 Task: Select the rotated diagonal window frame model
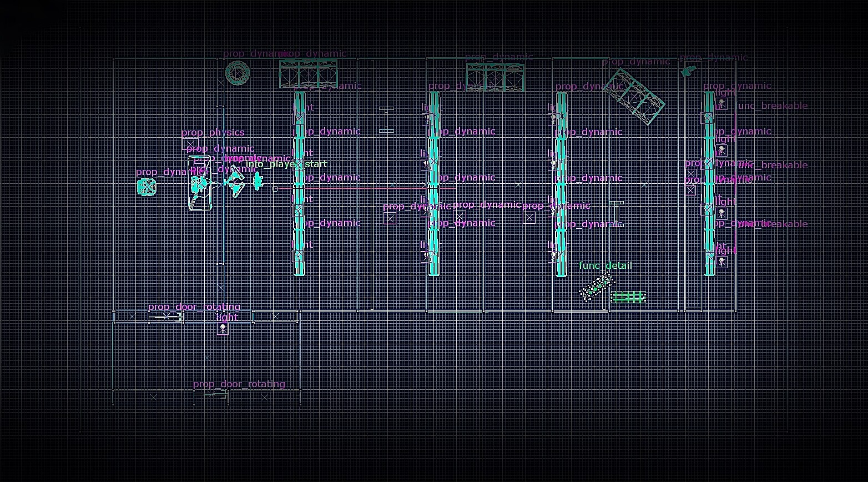[x=634, y=96]
